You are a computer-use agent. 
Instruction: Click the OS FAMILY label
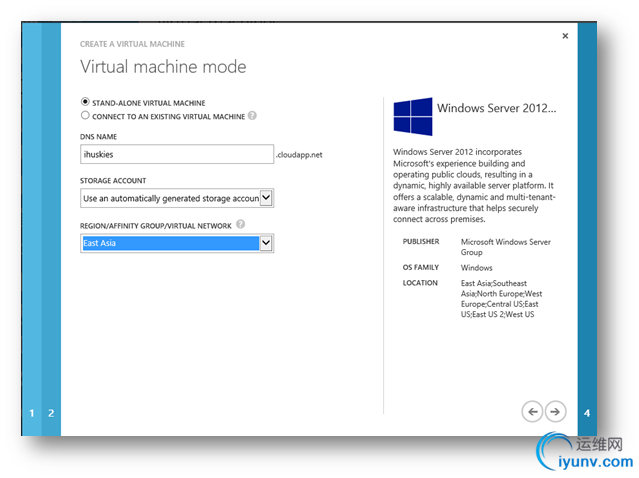click(x=421, y=267)
